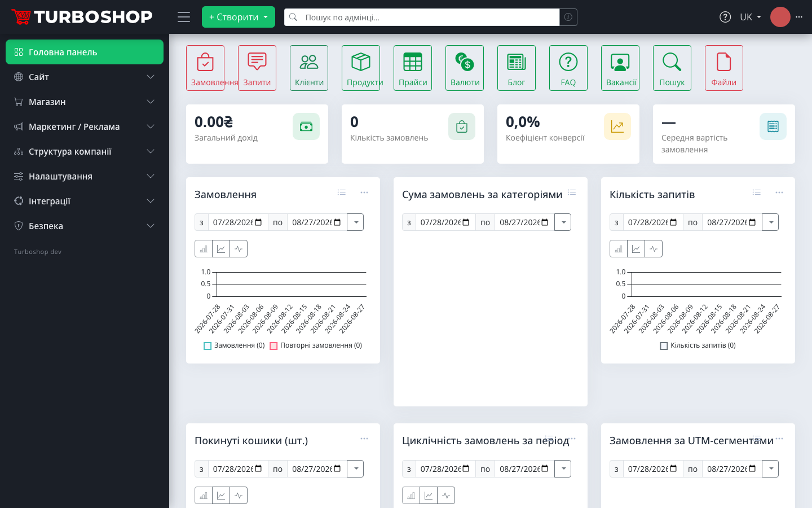Click the TURBOSHOP logo
812x508 pixels.
(x=82, y=17)
